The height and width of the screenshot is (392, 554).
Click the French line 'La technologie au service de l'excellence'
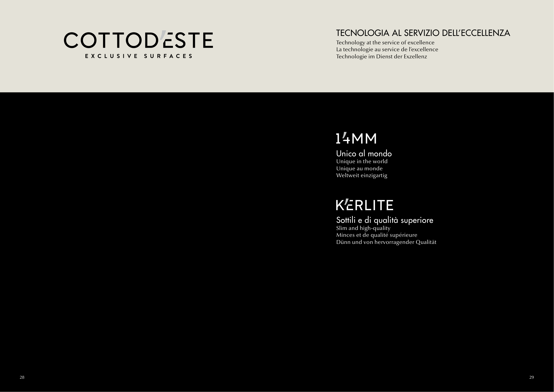[387, 49]
